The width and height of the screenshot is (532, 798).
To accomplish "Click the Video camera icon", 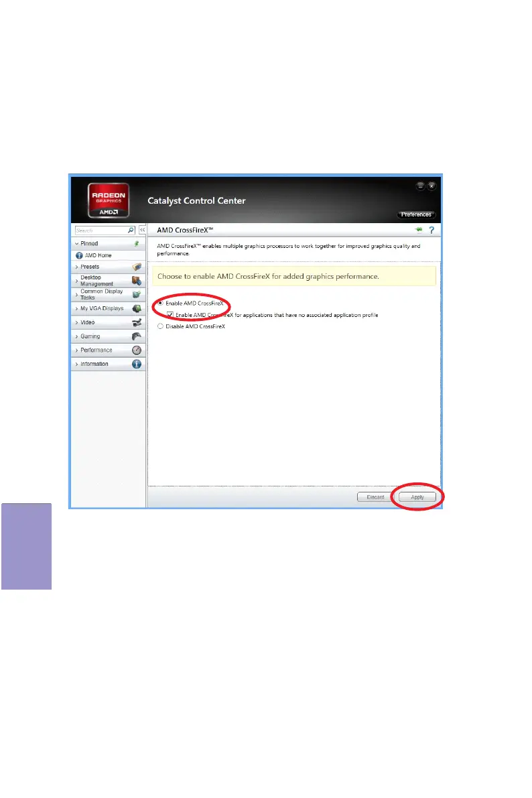I will pyautogui.click(x=137, y=323).
